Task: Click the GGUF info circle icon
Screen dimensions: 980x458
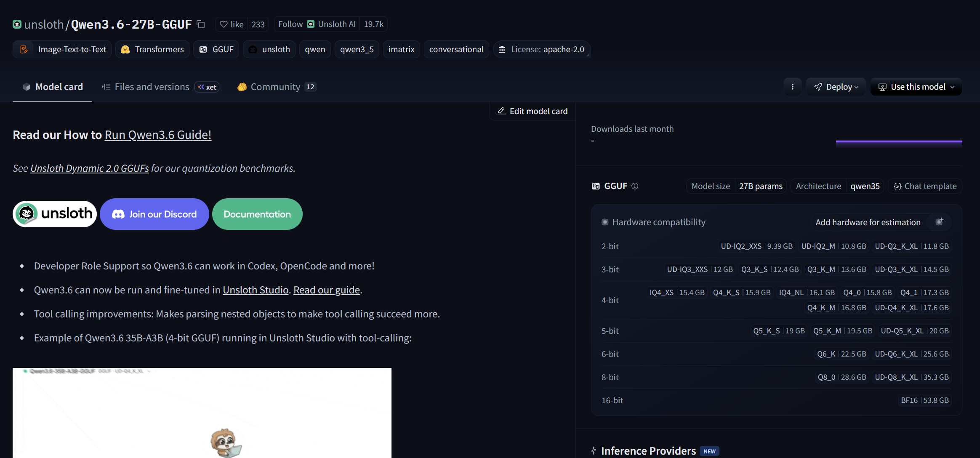Action: (635, 186)
